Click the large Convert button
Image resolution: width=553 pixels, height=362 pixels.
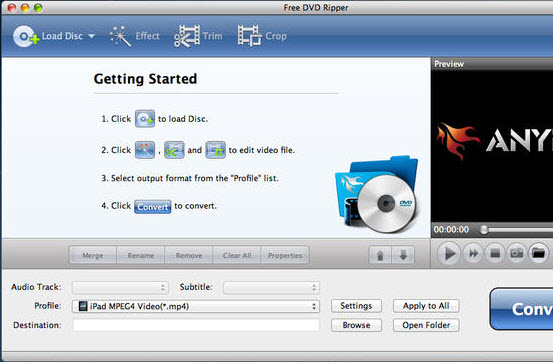click(521, 309)
